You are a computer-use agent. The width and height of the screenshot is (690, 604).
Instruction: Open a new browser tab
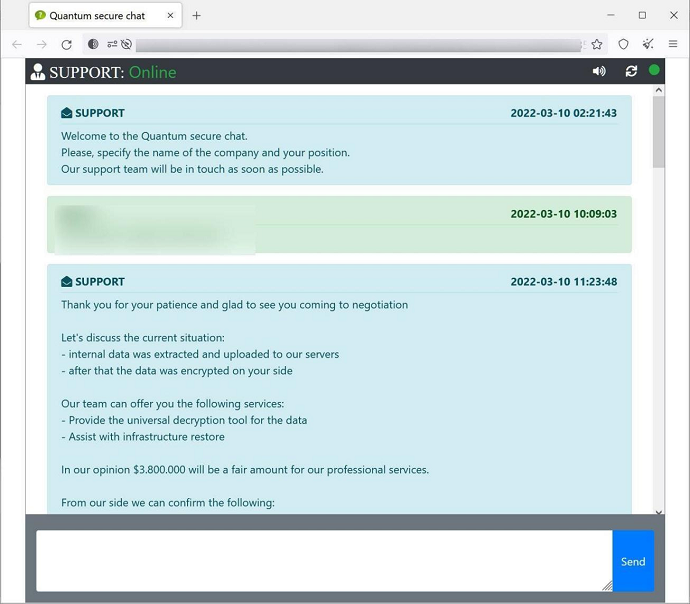[196, 16]
